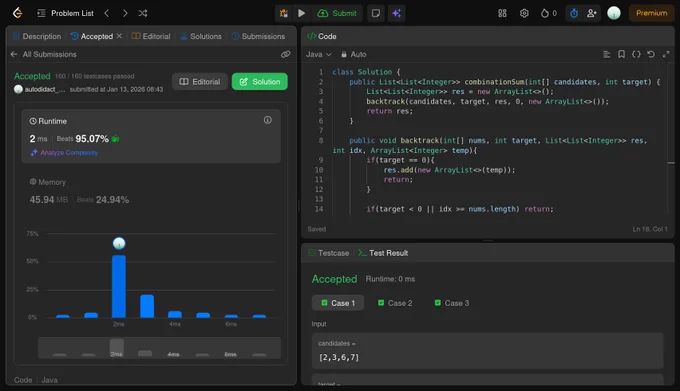Open the AI sparkle assistant icon
The height and width of the screenshot is (391, 680).
pos(396,13)
